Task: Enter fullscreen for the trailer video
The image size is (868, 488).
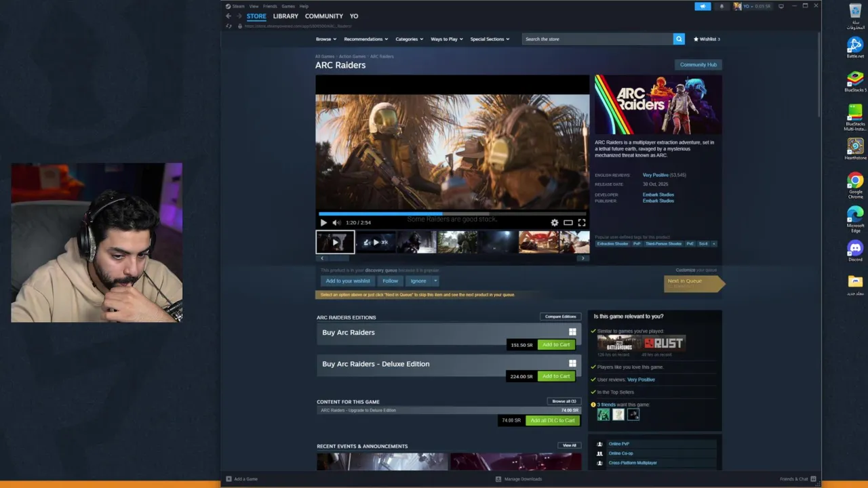Action: (582, 222)
